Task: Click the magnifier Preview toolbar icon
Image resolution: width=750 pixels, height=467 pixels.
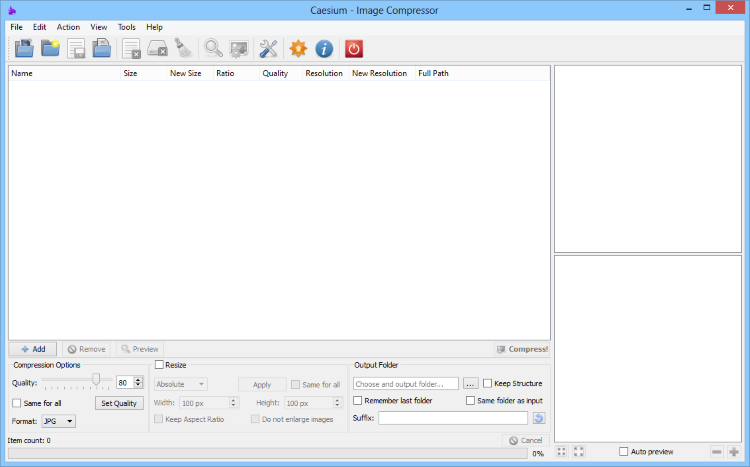Action: pyautogui.click(x=213, y=48)
